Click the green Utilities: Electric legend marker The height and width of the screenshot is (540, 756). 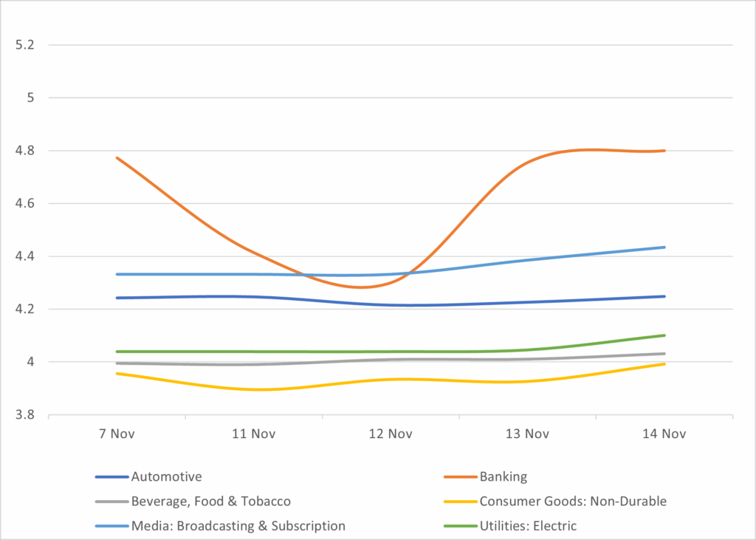pyautogui.click(x=461, y=527)
